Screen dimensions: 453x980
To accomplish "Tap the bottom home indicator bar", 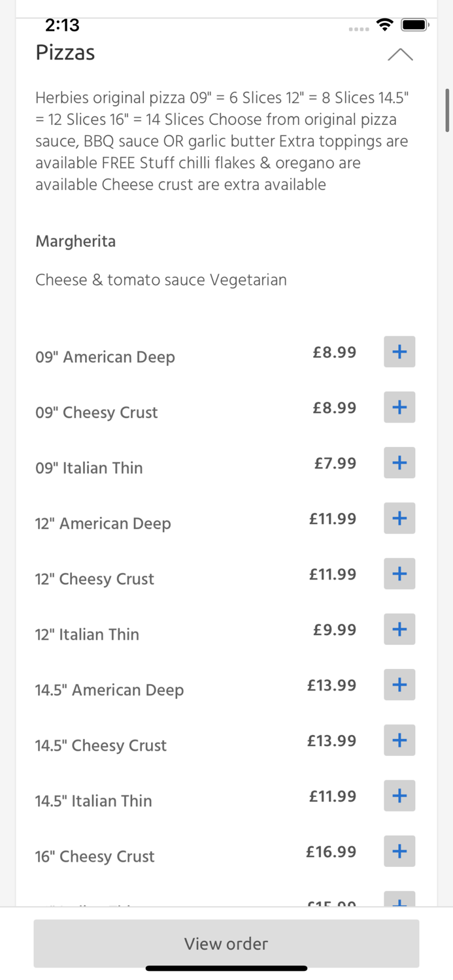I will 226,968.
